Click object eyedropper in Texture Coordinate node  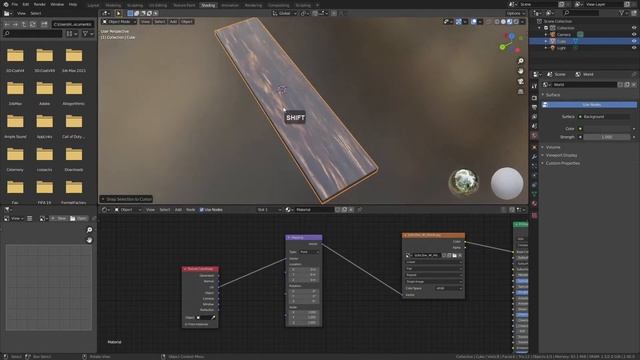[213, 318]
